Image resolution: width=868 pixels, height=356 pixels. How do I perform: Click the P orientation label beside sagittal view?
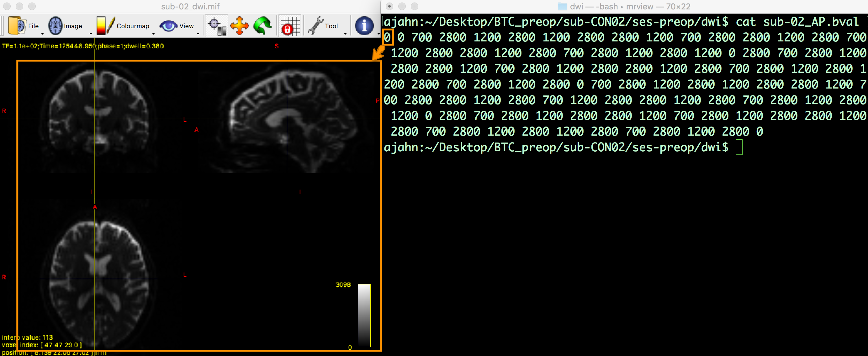pos(377,100)
